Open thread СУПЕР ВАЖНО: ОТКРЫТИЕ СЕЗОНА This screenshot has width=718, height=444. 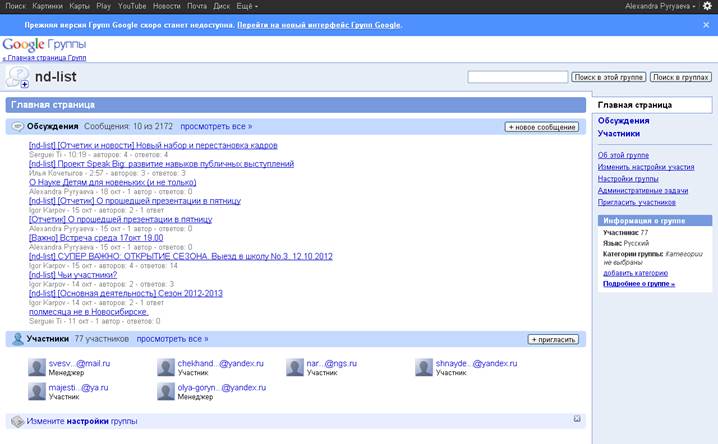pos(180,256)
